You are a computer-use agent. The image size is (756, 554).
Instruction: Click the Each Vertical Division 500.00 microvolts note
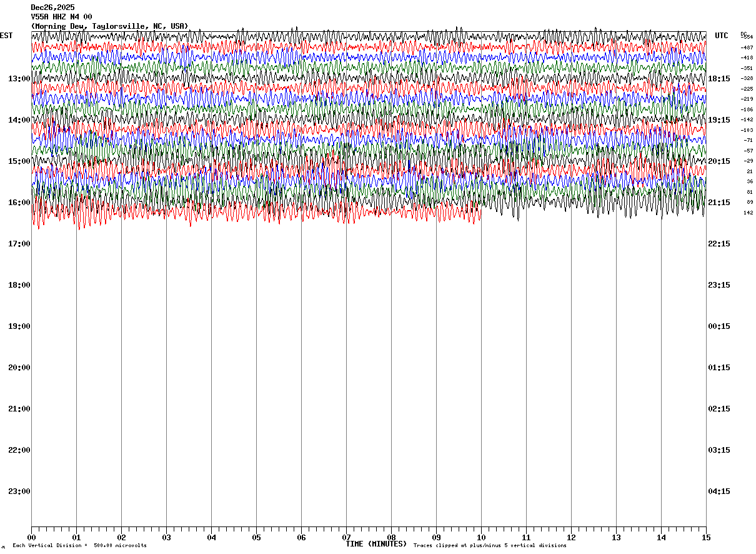coord(79,545)
